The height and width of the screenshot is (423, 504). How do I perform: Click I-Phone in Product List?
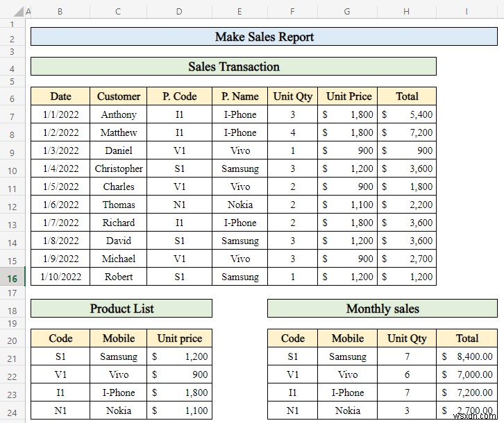(x=118, y=392)
